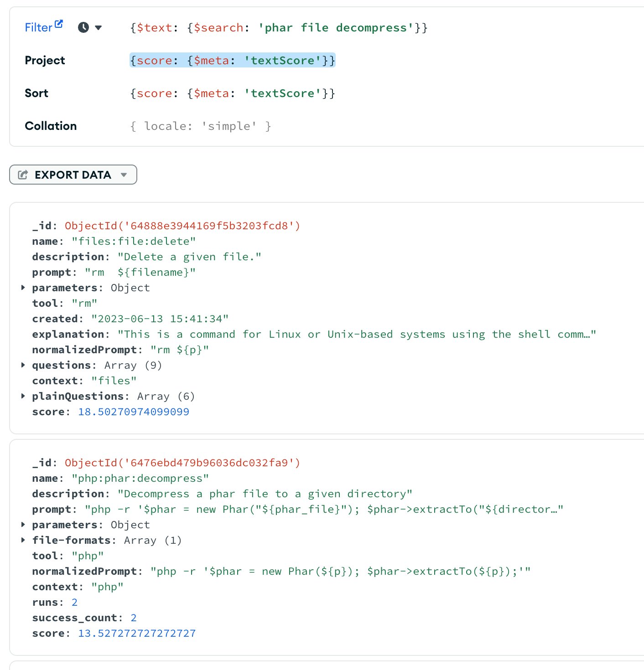Click the explanation text of first document

tap(357, 335)
